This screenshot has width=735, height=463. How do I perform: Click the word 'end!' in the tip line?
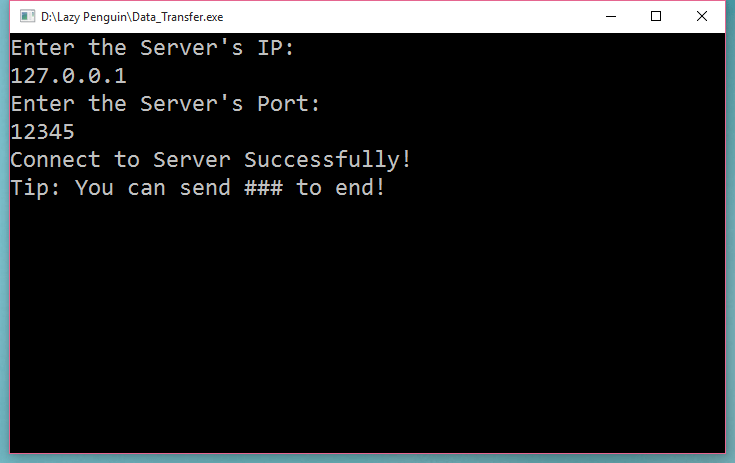[x=360, y=188]
